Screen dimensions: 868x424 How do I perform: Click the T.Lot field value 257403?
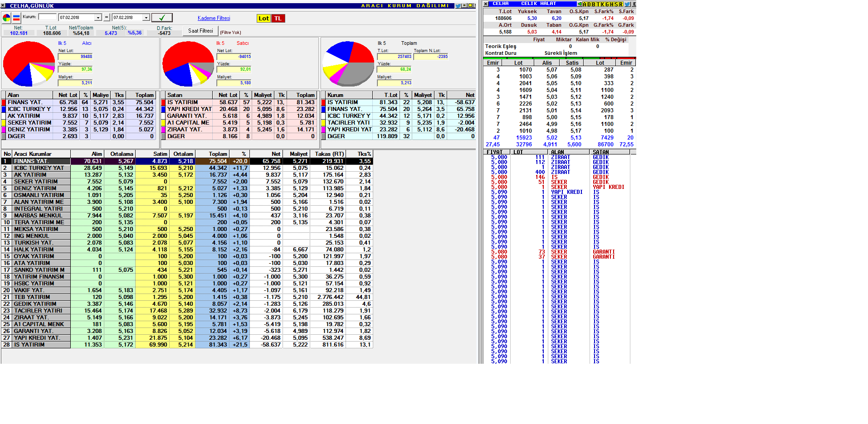[394, 57]
